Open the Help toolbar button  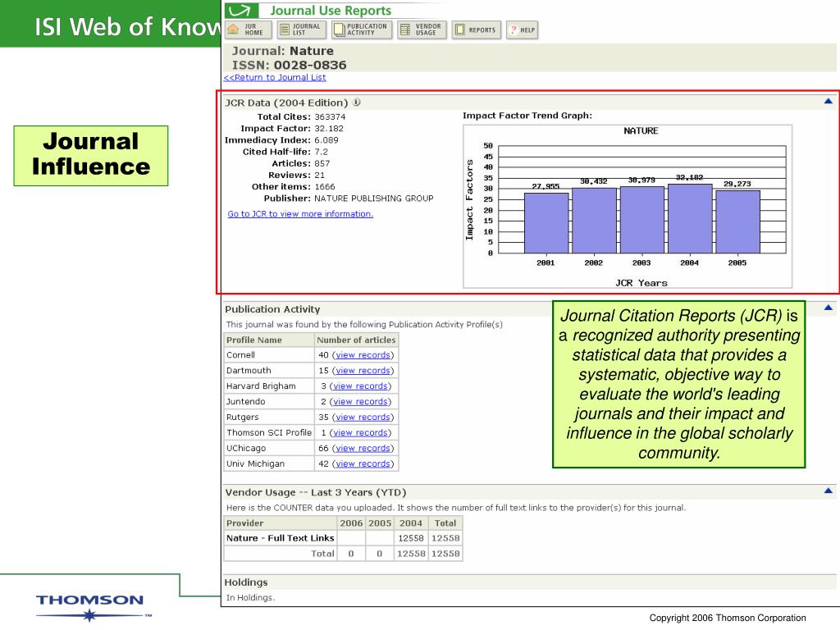coord(523,30)
